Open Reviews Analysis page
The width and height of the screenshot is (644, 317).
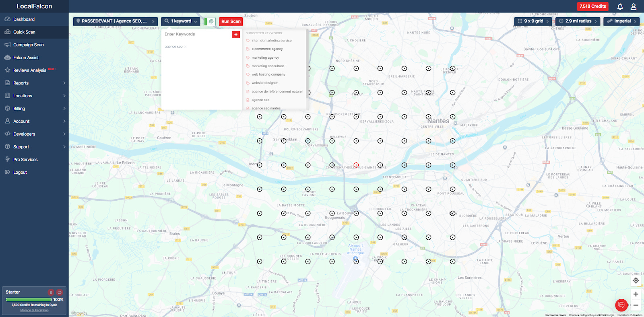pyautogui.click(x=34, y=70)
